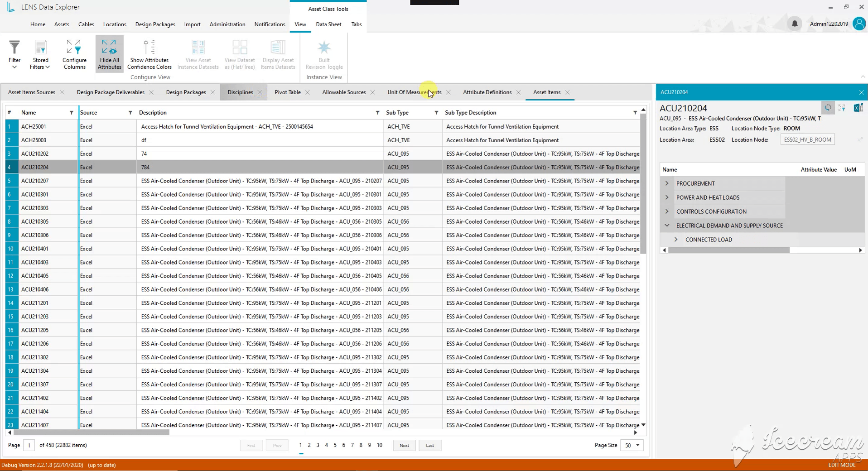The image size is (868, 471).
Task: Export ACU210204 details to Excel
Action: point(858,108)
